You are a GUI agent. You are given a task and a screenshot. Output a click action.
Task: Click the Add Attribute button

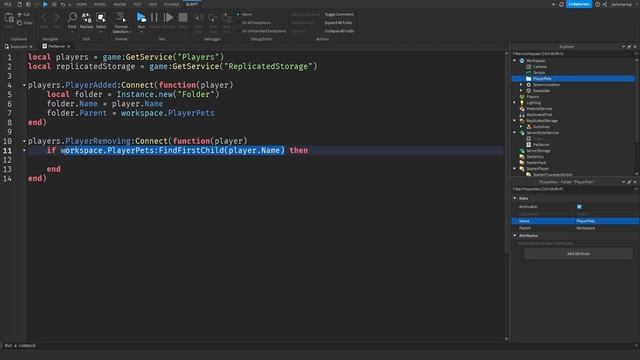click(578, 253)
